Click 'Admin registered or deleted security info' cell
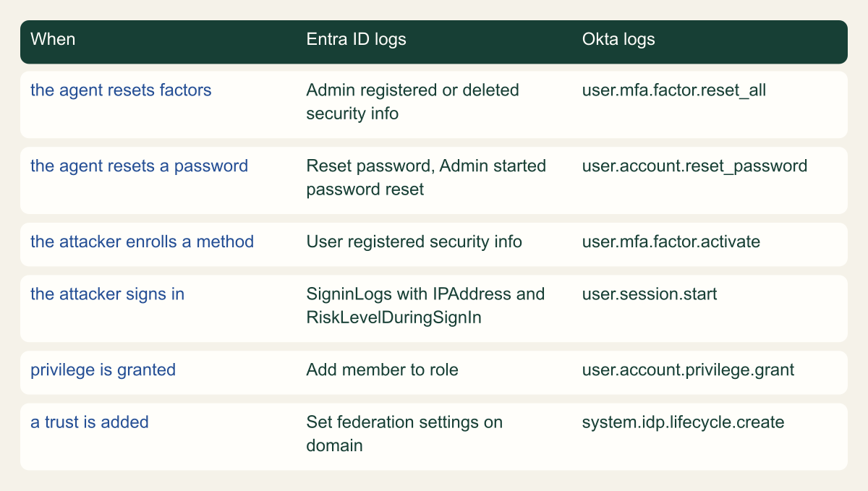This screenshot has height=491, width=868. [x=413, y=102]
